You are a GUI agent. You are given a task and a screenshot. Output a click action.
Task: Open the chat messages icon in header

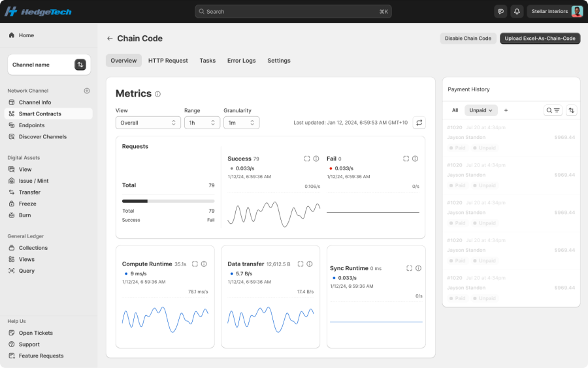[x=501, y=12]
